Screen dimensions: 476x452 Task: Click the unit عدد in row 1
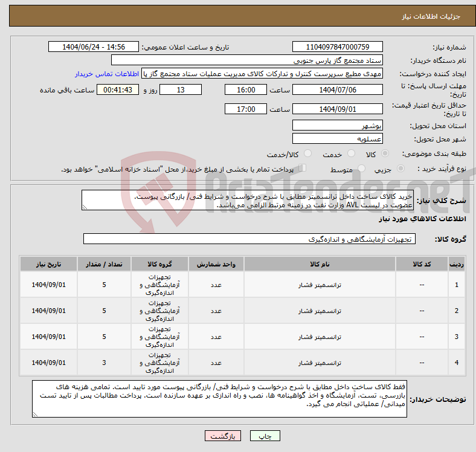[216, 285]
